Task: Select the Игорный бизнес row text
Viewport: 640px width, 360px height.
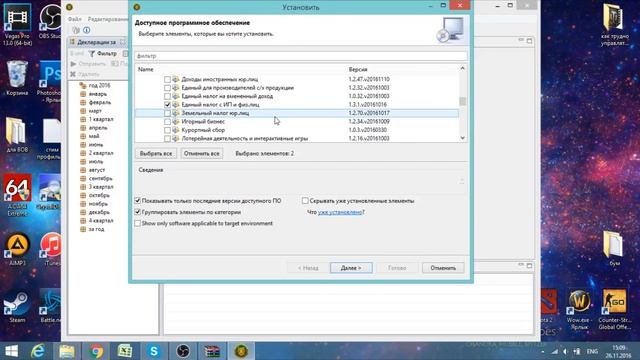Action: pyautogui.click(x=203, y=122)
